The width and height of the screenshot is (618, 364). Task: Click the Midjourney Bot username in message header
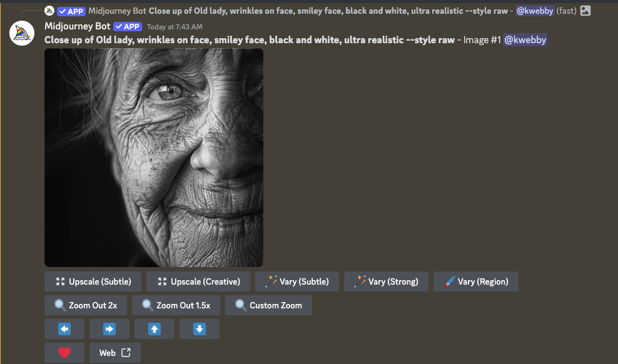77,26
